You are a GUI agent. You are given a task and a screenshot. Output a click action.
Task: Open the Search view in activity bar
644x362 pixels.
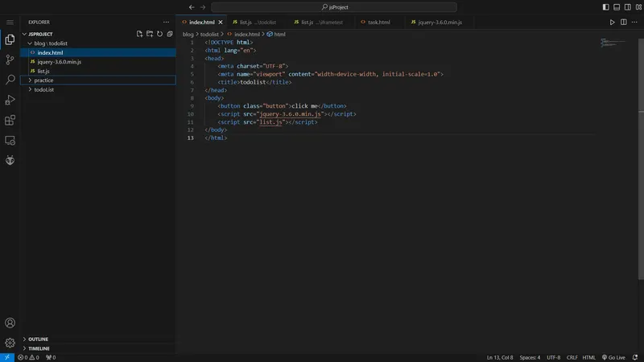point(10,80)
